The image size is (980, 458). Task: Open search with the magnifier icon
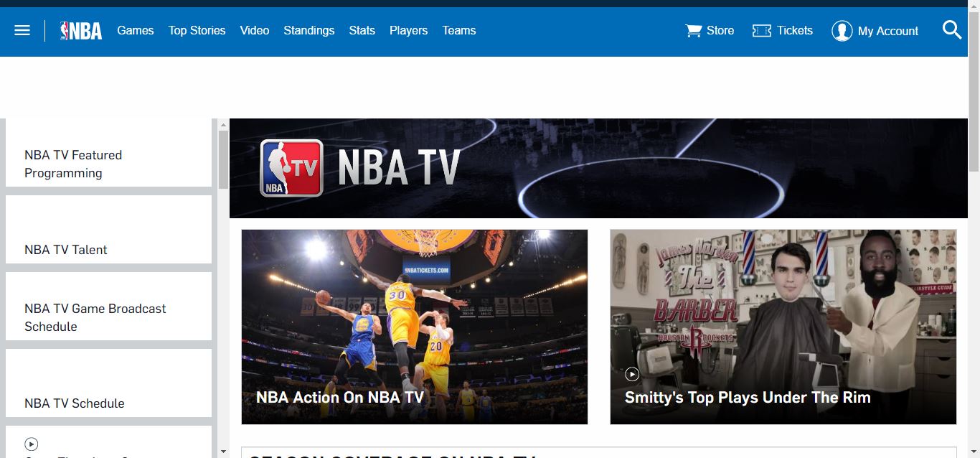[x=952, y=29]
